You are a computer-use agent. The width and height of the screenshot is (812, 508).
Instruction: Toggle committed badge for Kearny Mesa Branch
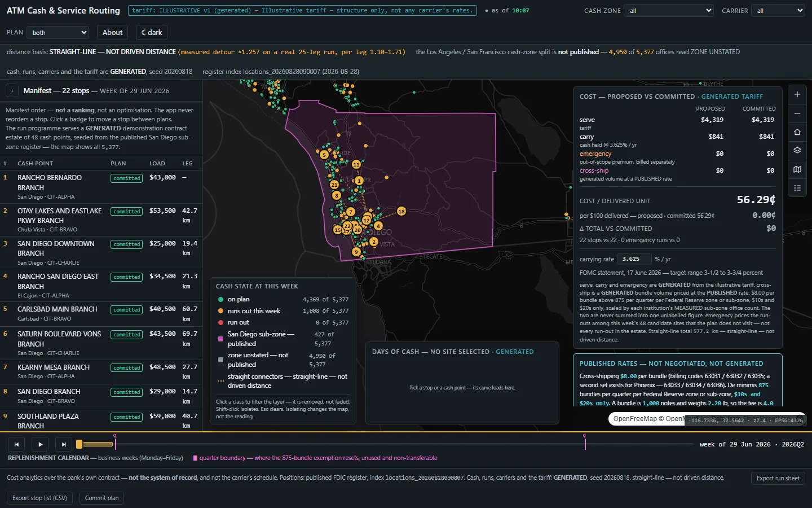pyautogui.click(x=127, y=368)
